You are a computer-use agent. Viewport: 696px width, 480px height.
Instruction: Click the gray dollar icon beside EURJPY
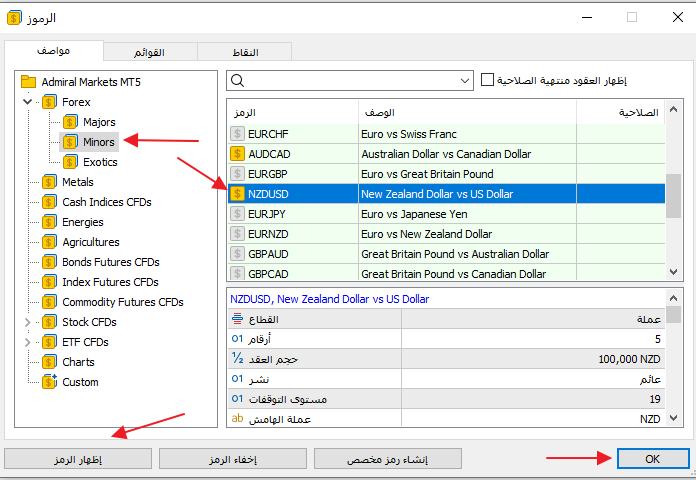point(237,214)
